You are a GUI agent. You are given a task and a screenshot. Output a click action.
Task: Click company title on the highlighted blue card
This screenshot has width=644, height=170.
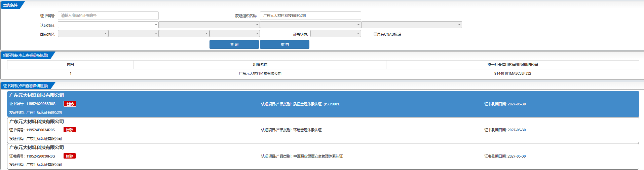(x=36, y=95)
